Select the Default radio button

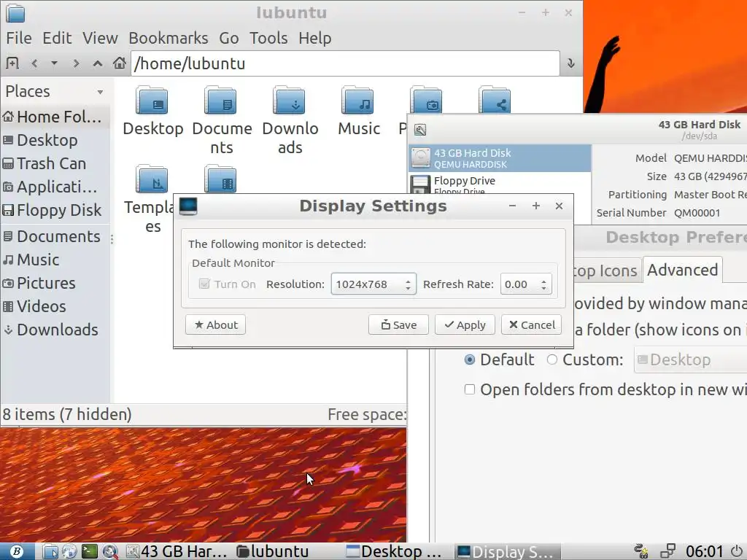pos(470,359)
